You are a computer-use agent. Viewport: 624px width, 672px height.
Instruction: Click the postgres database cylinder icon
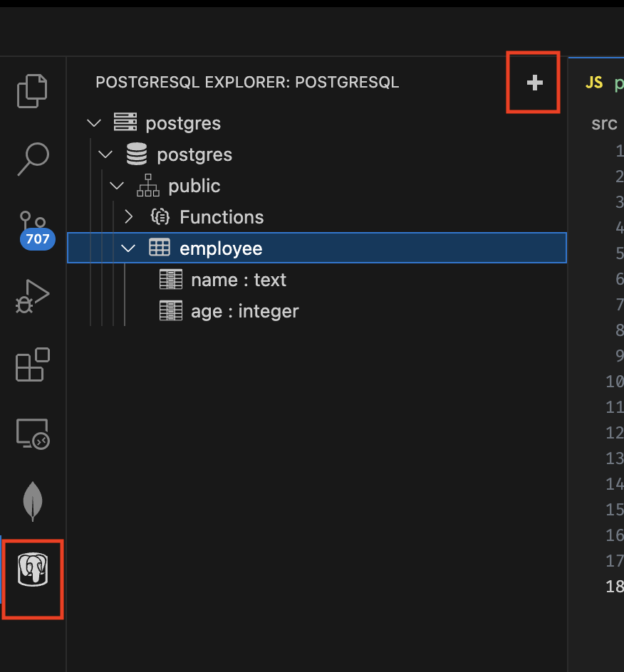point(137,154)
